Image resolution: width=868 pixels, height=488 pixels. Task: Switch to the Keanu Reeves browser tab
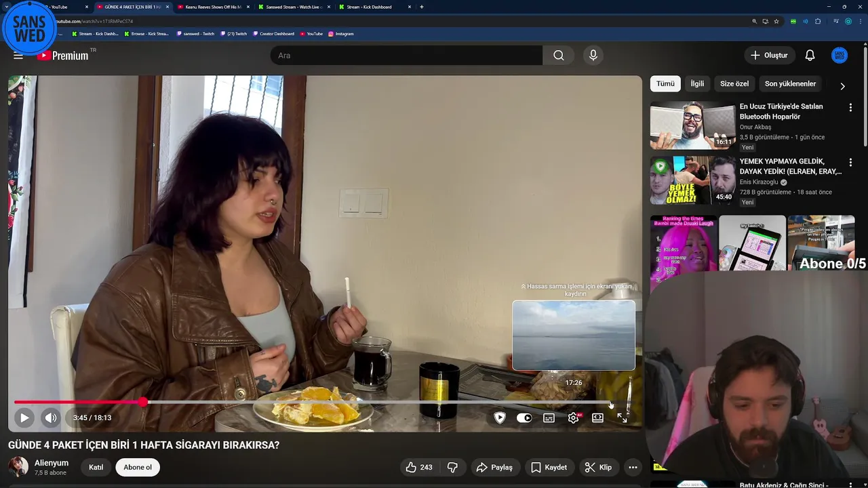[x=214, y=7]
